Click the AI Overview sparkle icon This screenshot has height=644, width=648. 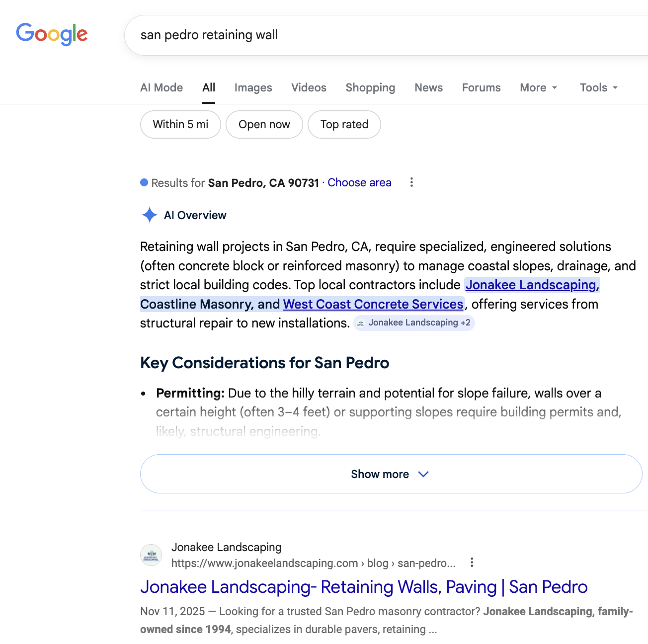[x=150, y=215]
